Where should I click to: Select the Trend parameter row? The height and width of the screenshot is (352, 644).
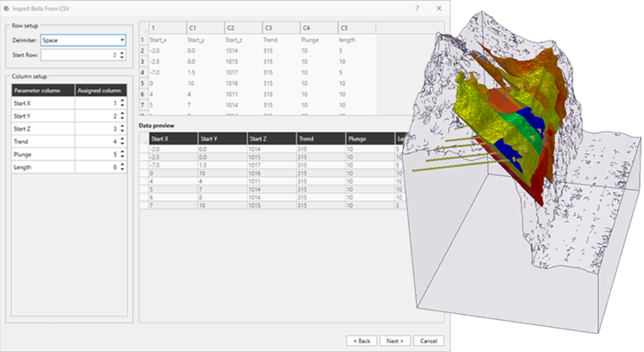[43, 141]
